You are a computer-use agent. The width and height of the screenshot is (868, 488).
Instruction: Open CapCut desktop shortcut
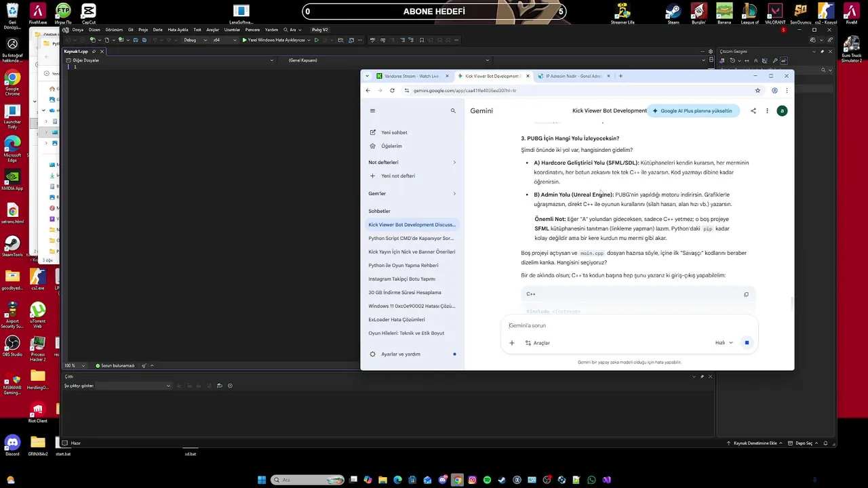88,14
